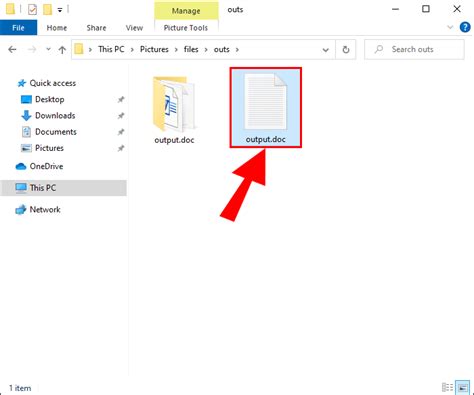Open the File menu tab
The width and height of the screenshot is (474, 395).
[x=18, y=28]
